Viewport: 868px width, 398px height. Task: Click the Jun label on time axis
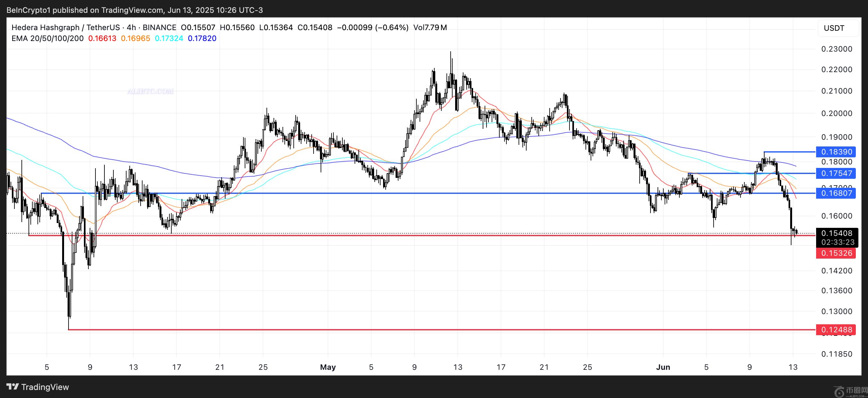point(663,367)
